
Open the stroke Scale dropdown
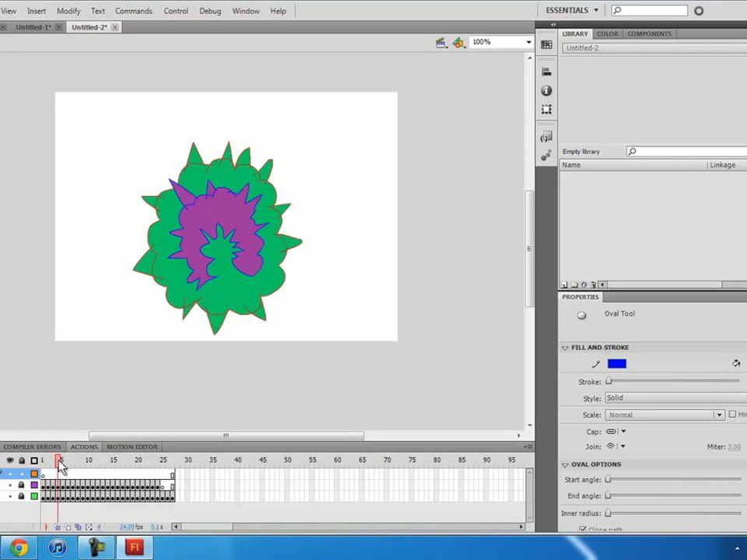coord(665,415)
